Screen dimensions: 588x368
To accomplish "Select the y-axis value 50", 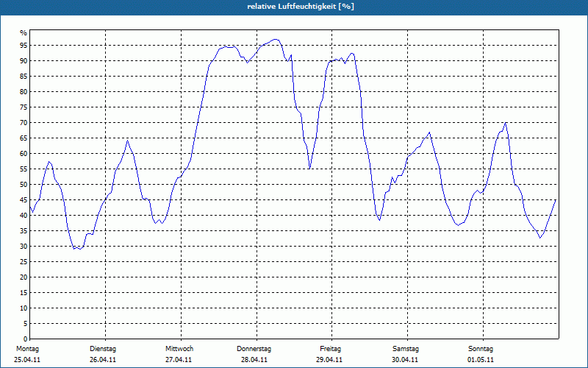I will (x=24, y=185).
